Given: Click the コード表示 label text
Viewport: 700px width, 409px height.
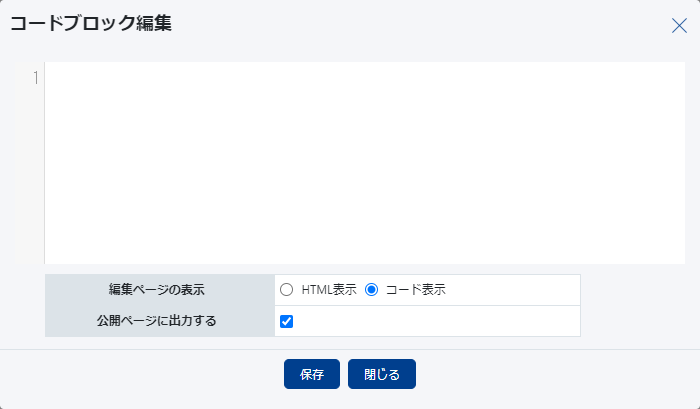Looking at the screenshot, I should coord(415,290).
